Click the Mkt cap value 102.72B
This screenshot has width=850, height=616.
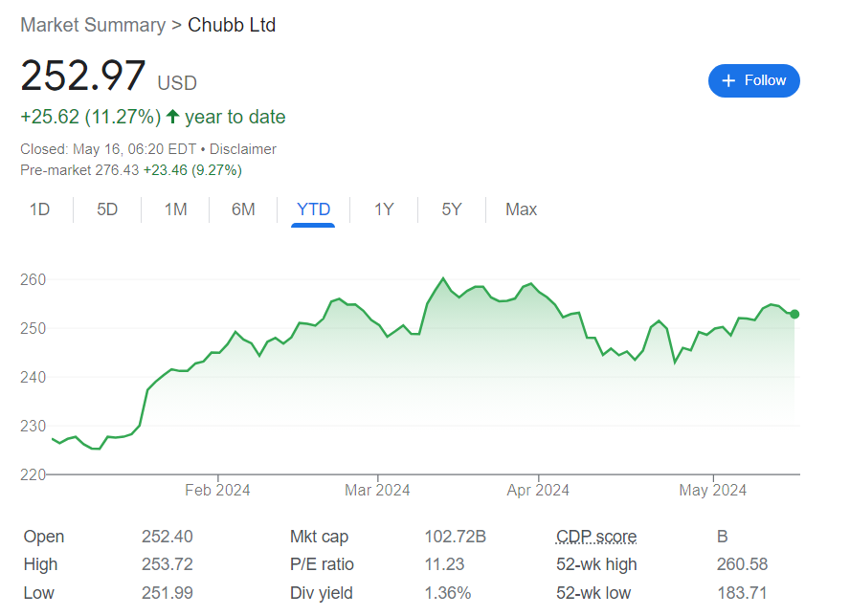point(455,537)
